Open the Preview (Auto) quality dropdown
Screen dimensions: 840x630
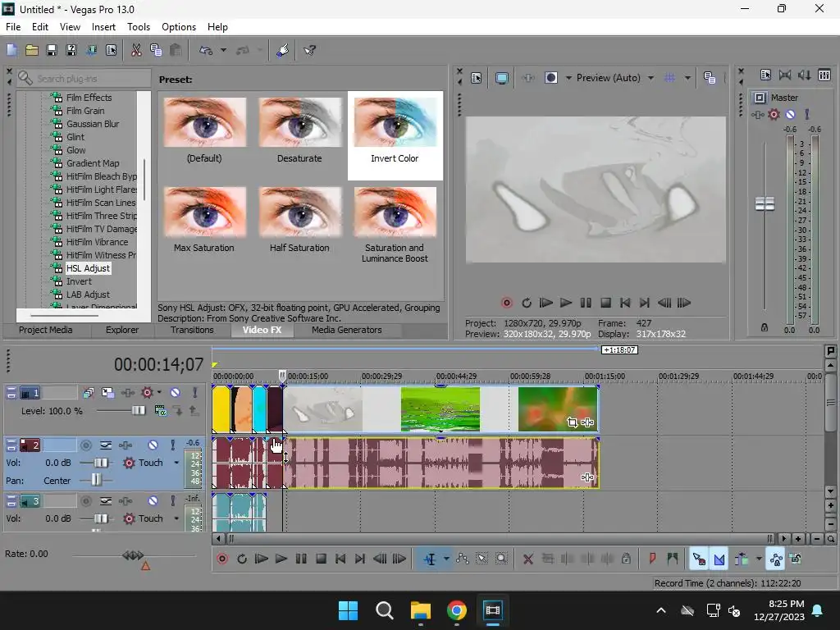[651, 78]
